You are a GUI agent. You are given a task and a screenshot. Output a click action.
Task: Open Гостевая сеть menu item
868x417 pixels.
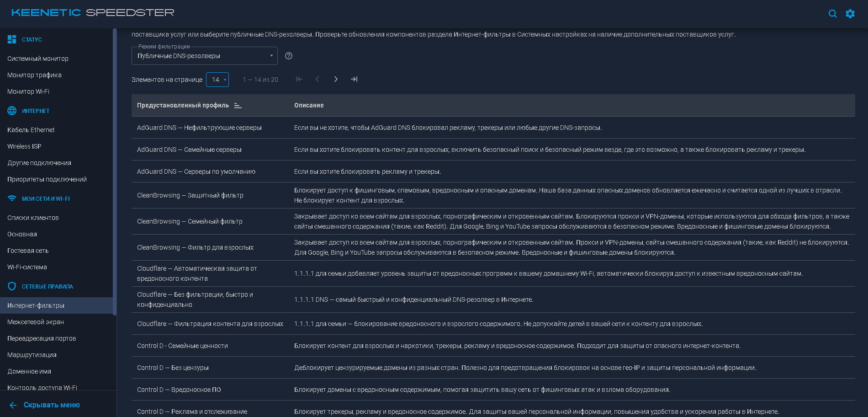[x=28, y=251]
